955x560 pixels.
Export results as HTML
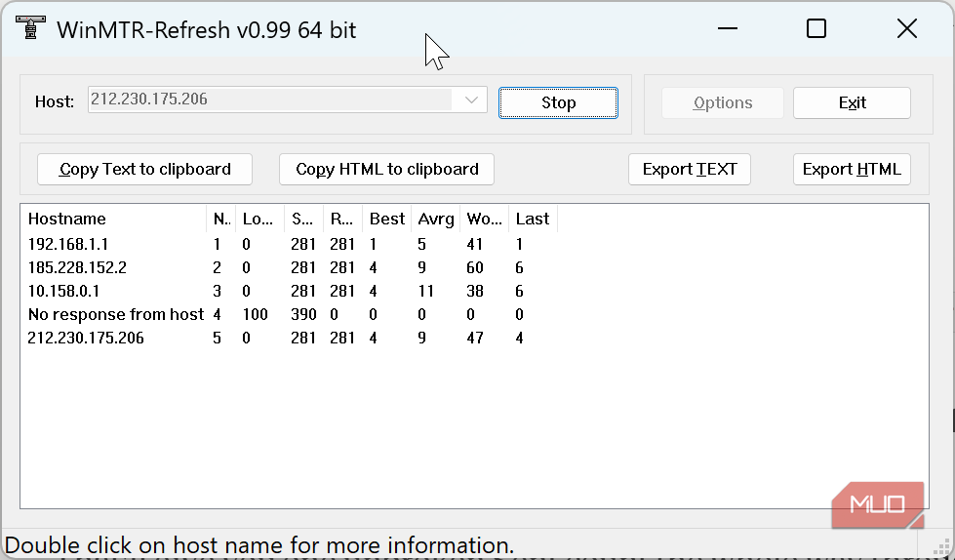tap(852, 170)
